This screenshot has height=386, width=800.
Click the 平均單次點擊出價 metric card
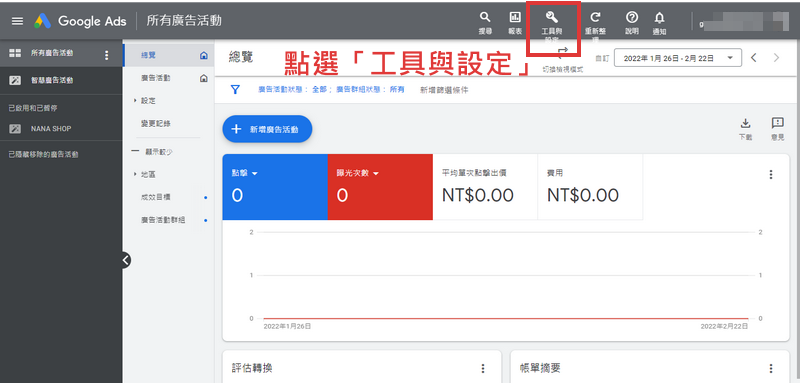click(485, 187)
